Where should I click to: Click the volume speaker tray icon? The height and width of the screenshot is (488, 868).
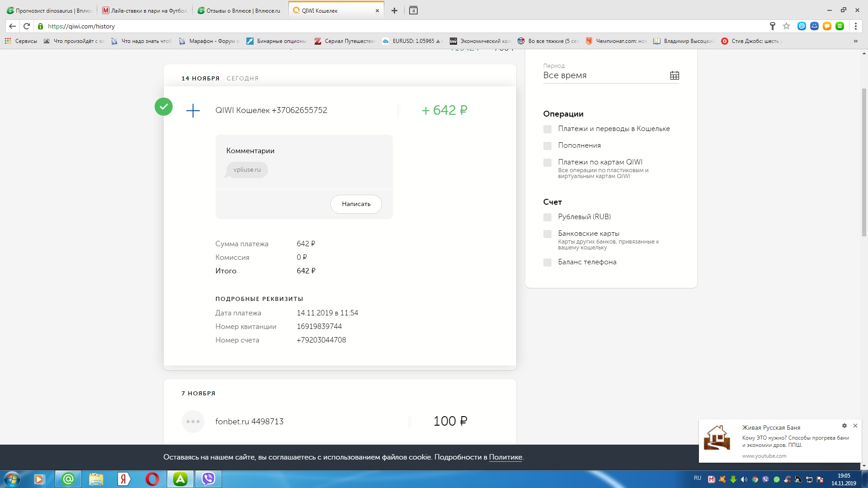[x=744, y=479]
